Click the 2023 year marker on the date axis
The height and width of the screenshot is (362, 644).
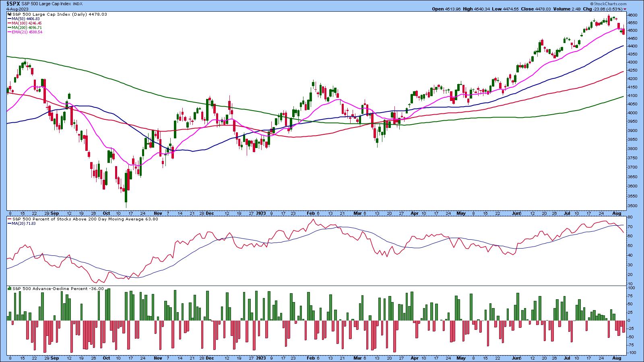pos(261,213)
